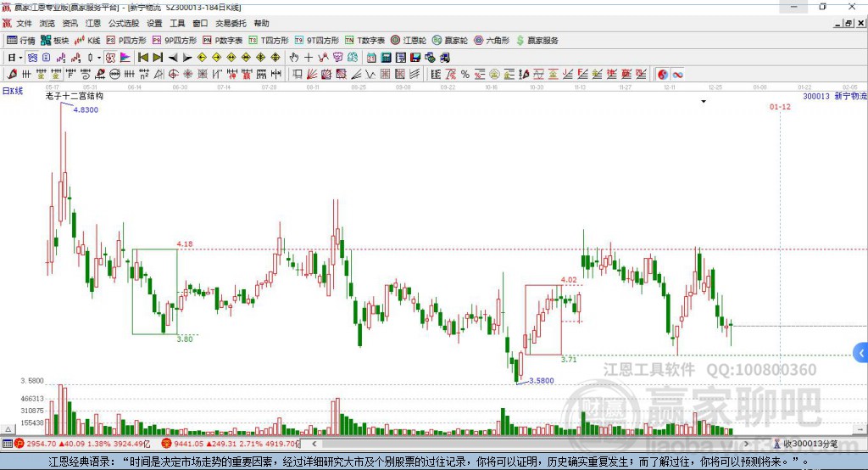Click the 300013 新宁物流 stock name

point(835,96)
